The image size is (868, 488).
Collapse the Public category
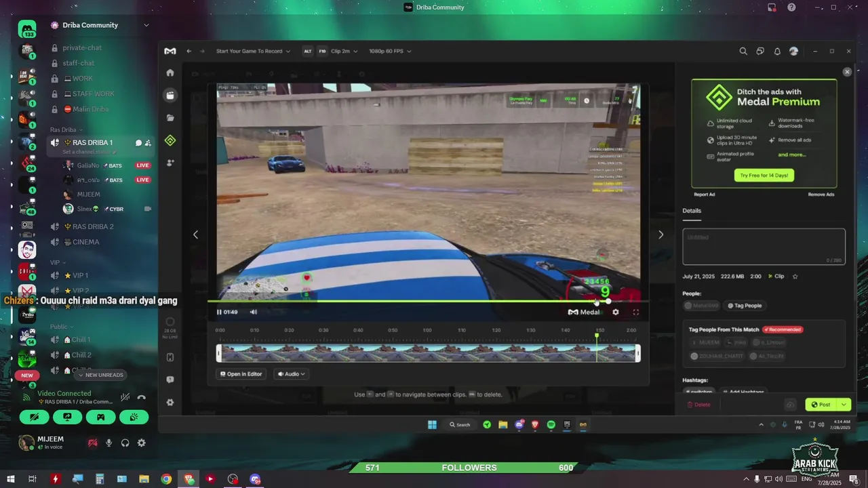[61, 327]
